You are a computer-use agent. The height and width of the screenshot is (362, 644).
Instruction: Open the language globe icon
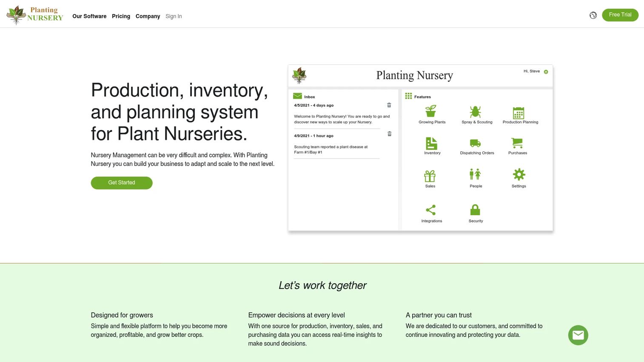point(593,15)
